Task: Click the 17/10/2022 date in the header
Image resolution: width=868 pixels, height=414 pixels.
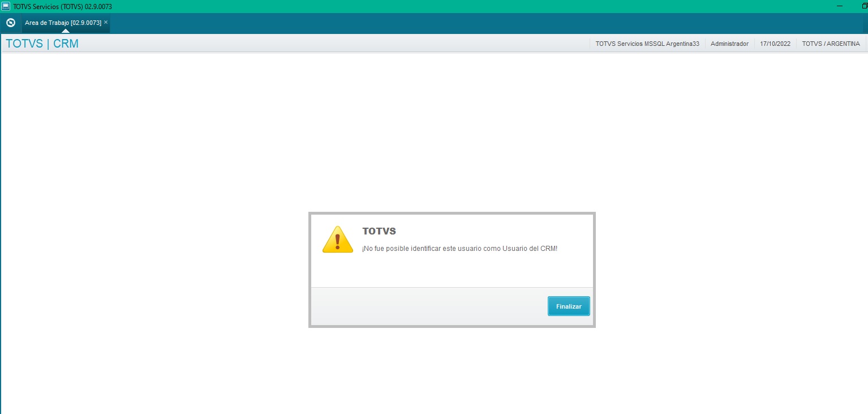Action: click(x=775, y=44)
